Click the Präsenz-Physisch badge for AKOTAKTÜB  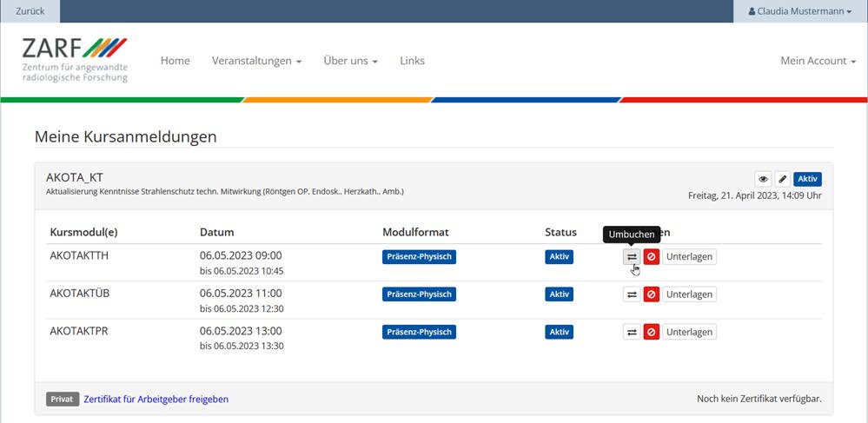click(x=419, y=294)
